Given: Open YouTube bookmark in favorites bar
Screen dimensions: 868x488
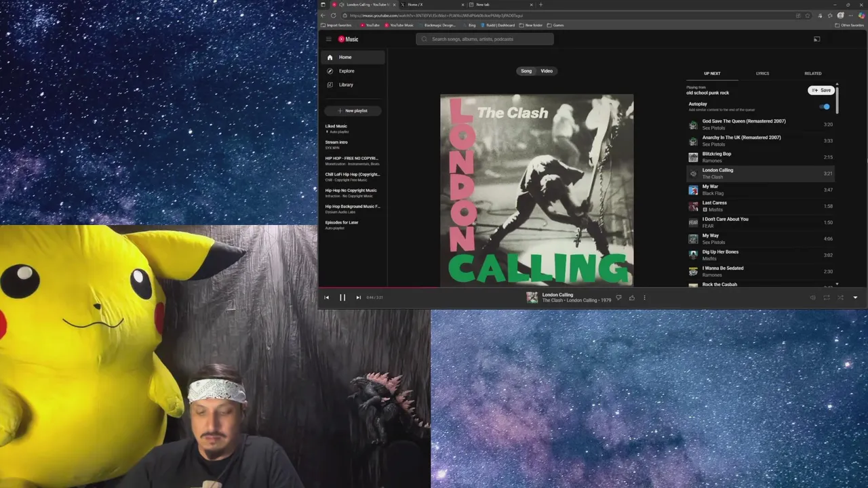Looking at the screenshot, I should pyautogui.click(x=370, y=25).
